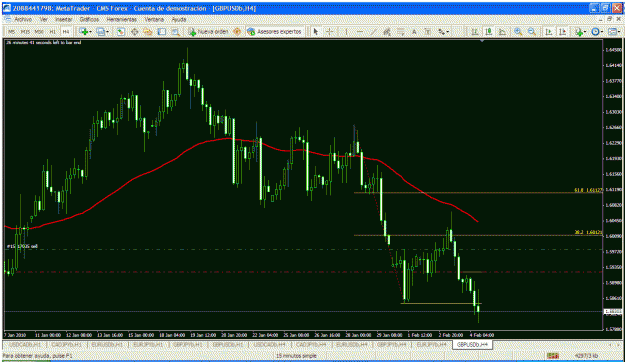This screenshot has height=362, width=625.
Task: Toggle the Market Watch window icon
Action: (120, 31)
